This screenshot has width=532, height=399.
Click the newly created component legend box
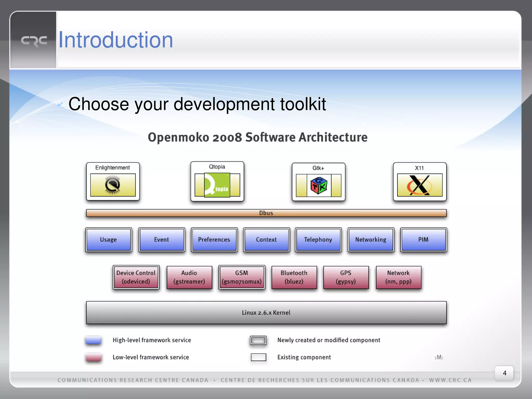258,340
